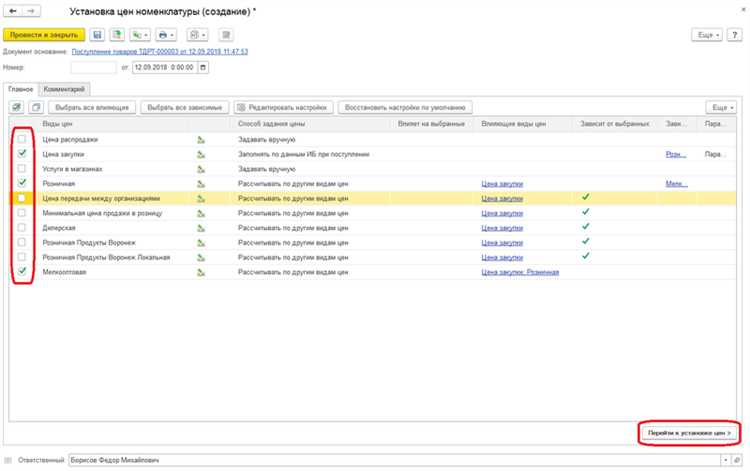
Task: Click price icon in Цена передачи между организациями row
Action: pos(201,198)
